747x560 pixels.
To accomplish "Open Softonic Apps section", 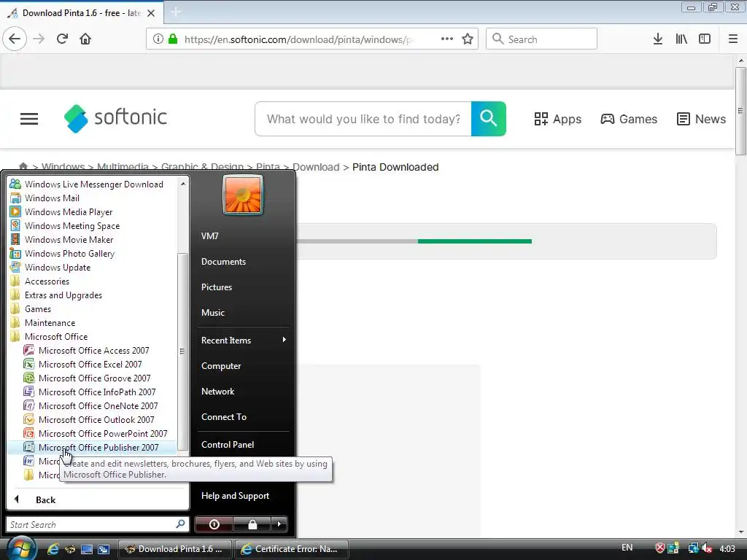I will click(558, 119).
